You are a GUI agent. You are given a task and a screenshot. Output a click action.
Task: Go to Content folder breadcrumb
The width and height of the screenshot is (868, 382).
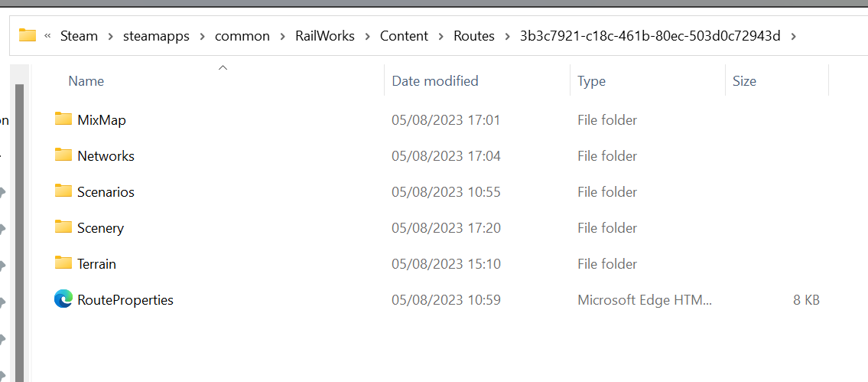(x=404, y=36)
